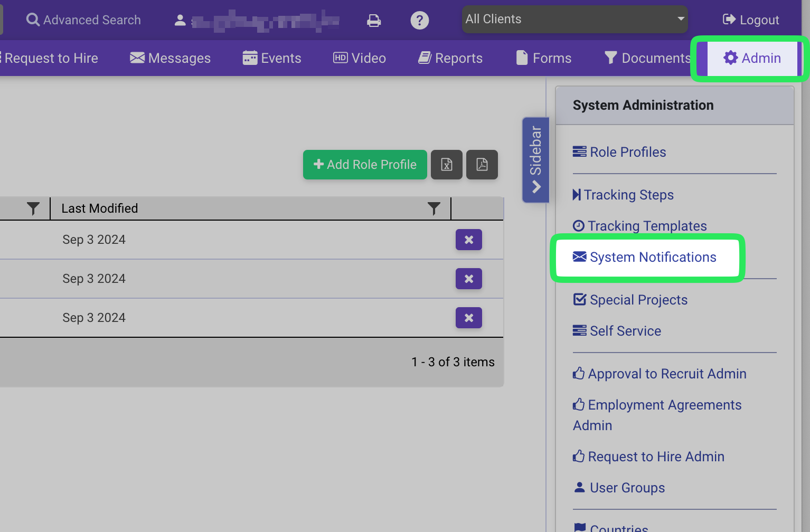The image size is (810, 532).
Task: Open the Reports menu
Action: coord(450,58)
